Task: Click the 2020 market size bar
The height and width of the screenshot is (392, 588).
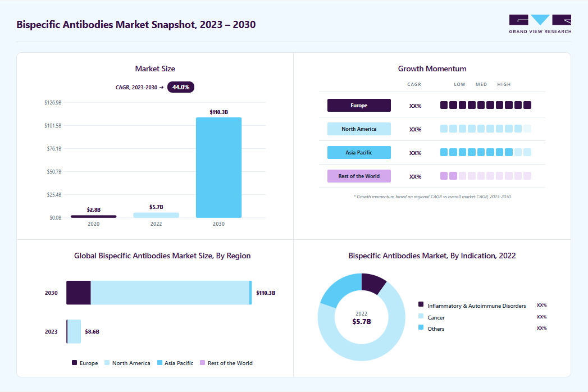Action: click(93, 216)
